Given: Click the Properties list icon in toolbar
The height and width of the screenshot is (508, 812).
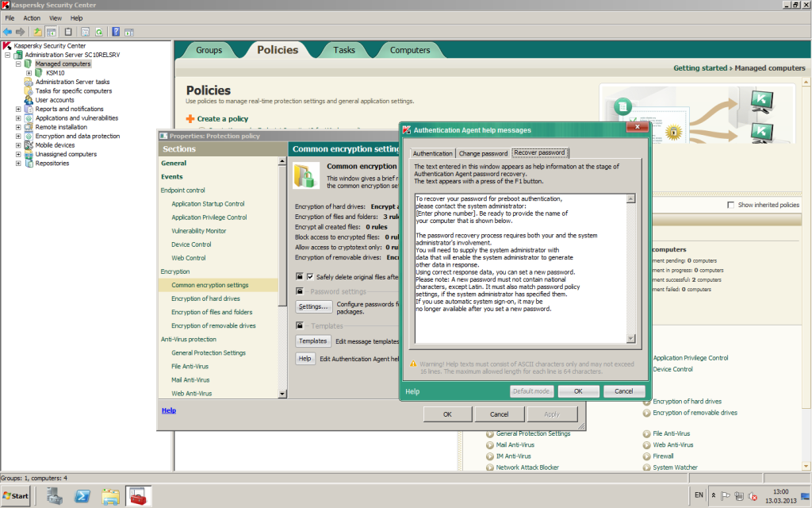Looking at the screenshot, I should tap(86, 32).
